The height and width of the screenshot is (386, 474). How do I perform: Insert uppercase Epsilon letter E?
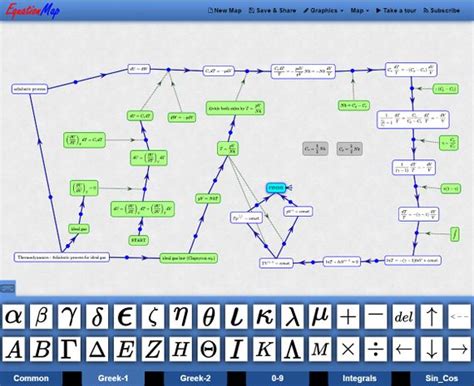[125, 349]
